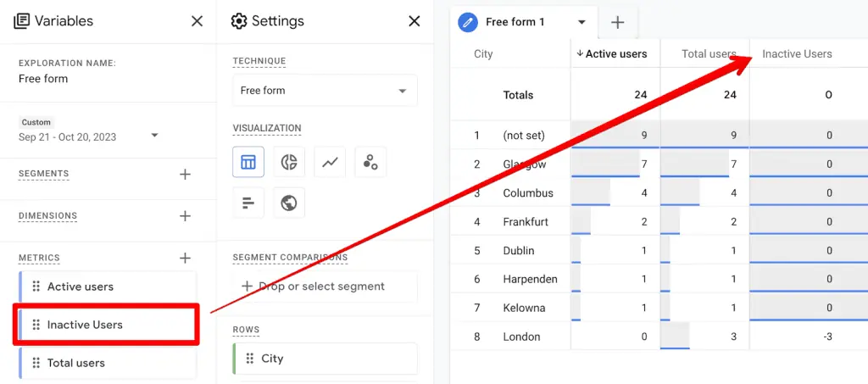Switch to the Free form 1 tab
The image size is (868, 384).
tap(524, 22)
